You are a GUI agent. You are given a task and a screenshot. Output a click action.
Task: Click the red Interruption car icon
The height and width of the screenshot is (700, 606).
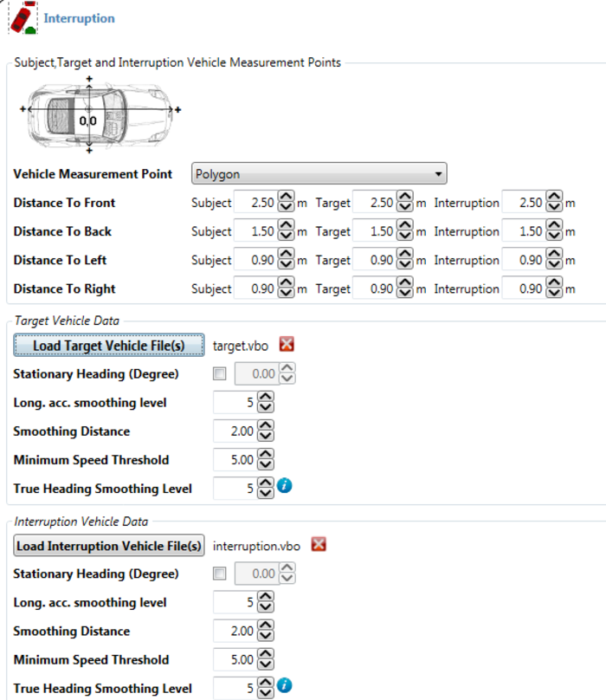[23, 18]
